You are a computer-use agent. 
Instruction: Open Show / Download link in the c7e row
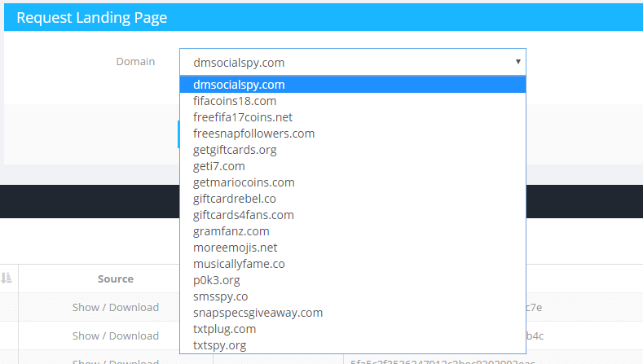pos(116,307)
